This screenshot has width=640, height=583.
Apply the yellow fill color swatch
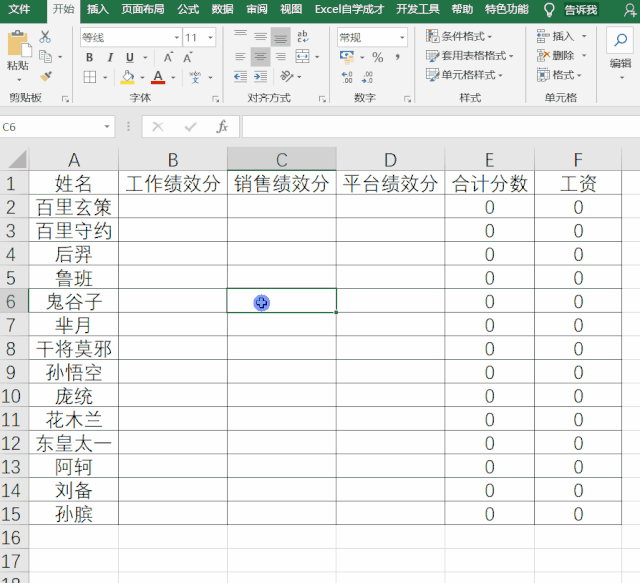(x=126, y=77)
